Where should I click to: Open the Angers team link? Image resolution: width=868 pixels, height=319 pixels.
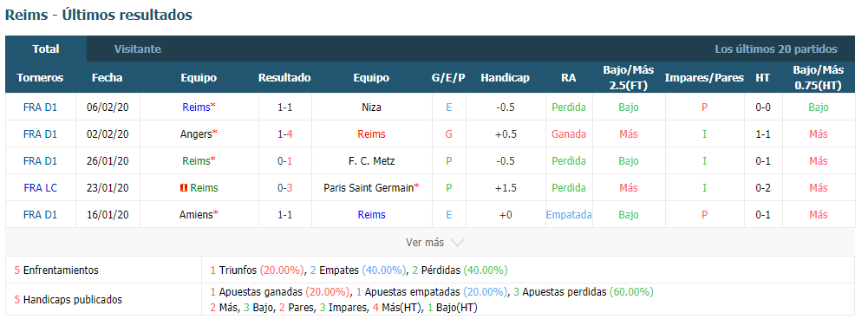[x=196, y=134]
